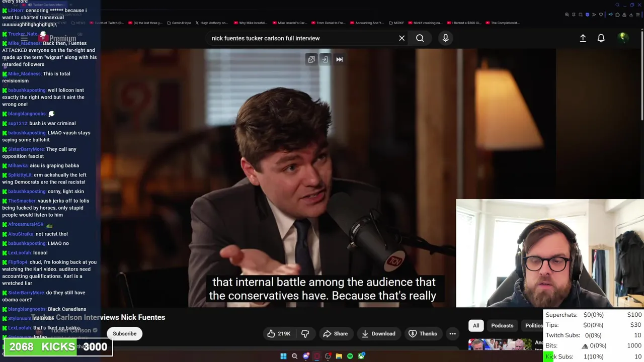Open the browser easy setup sliders menu
The width and height of the screenshot is (644, 362).
click(x=638, y=15)
